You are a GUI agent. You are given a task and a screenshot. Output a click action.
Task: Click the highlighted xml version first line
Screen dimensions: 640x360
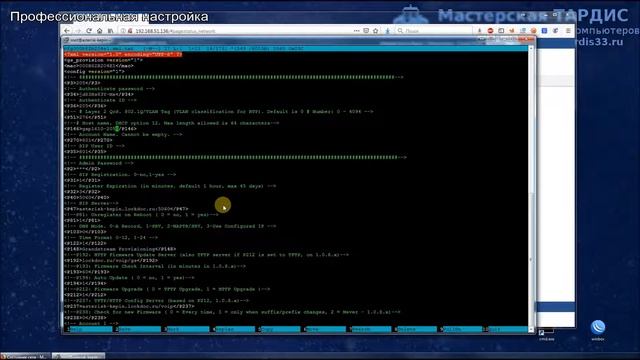pos(123,54)
